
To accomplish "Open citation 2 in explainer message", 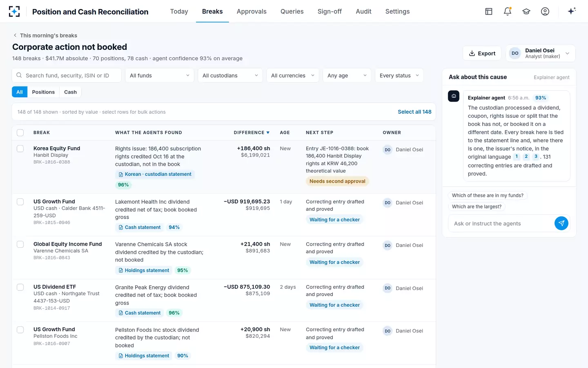I will [526, 157].
